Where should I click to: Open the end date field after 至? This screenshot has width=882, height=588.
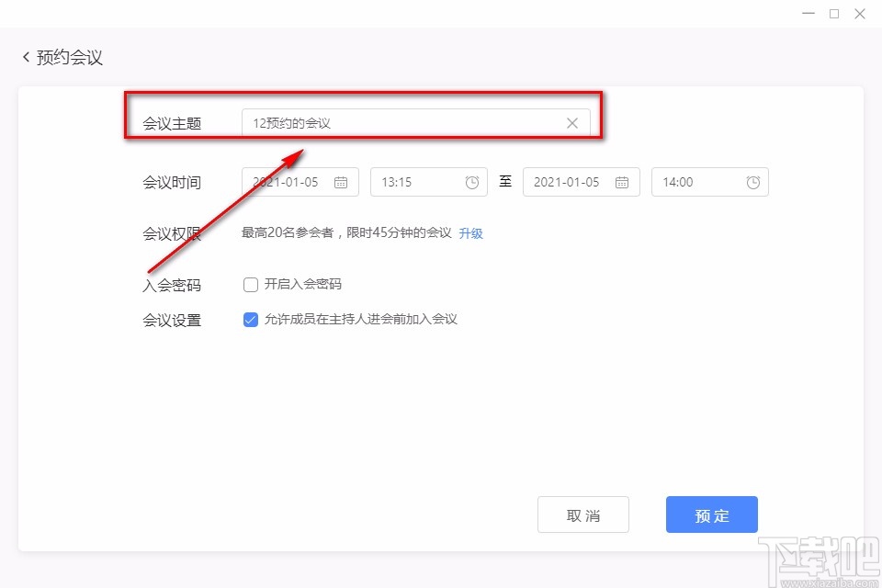(x=574, y=182)
